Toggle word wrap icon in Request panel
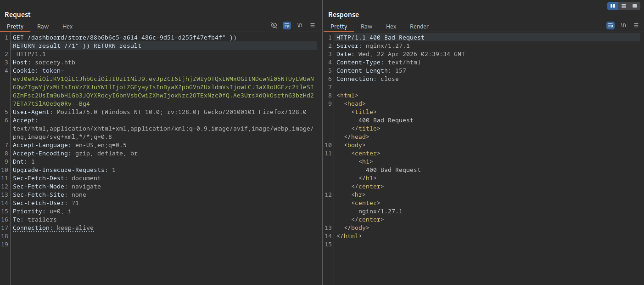Screen dimensions: 644x285 (x=287, y=25)
